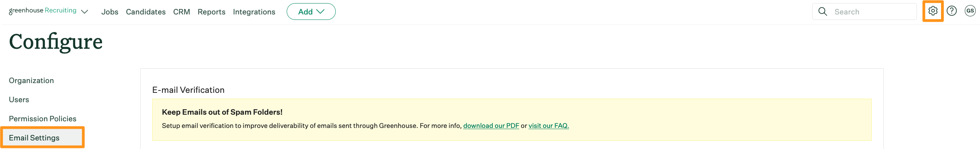980x149 pixels.
Task: Click the greenhouse Recruiting logo
Action: (42, 11)
